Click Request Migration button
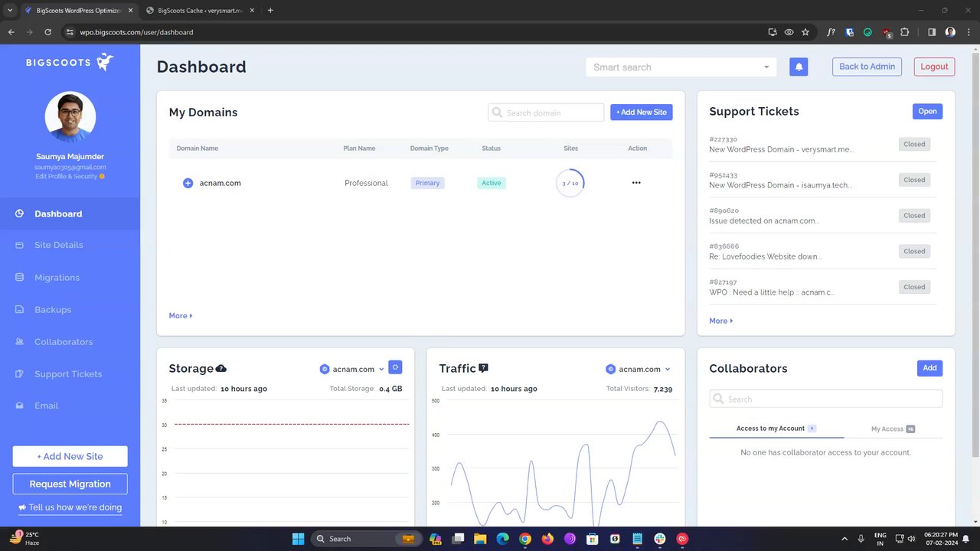The image size is (980, 551). (x=70, y=484)
